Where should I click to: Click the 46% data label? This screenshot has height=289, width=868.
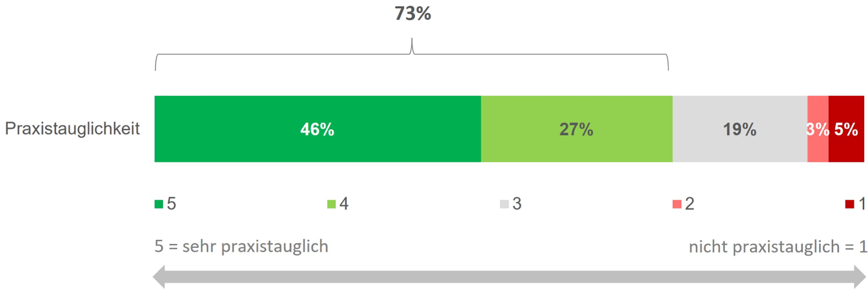pyautogui.click(x=317, y=129)
